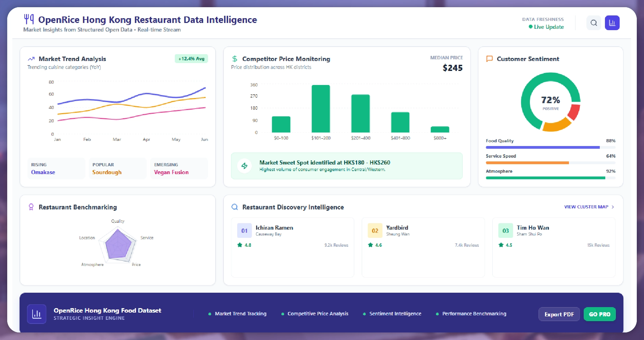Click the $101-200 price bar
Screen dimensions: 644x340
point(321,109)
